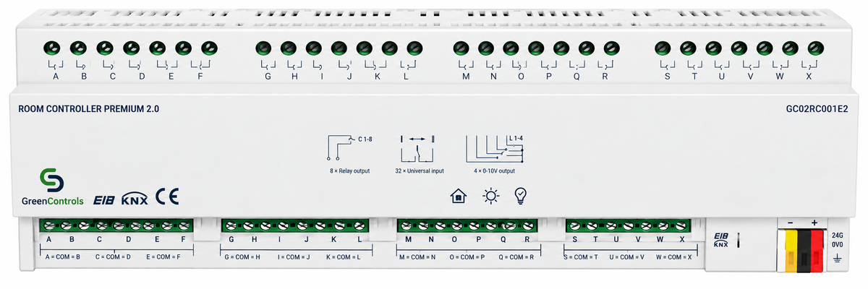Click the "W = COM = X" label

pos(674,256)
